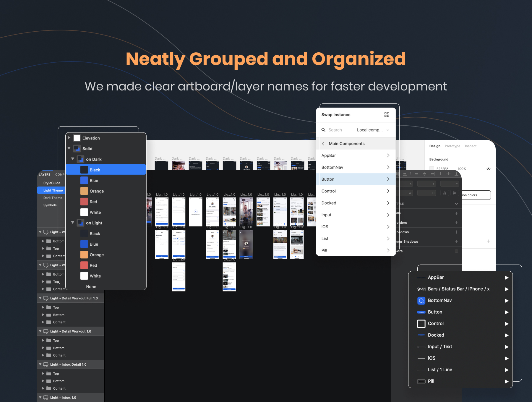Screen dimensions: 532x402
Task: Click the flip horizontal icon
Action: click(x=445, y=193)
